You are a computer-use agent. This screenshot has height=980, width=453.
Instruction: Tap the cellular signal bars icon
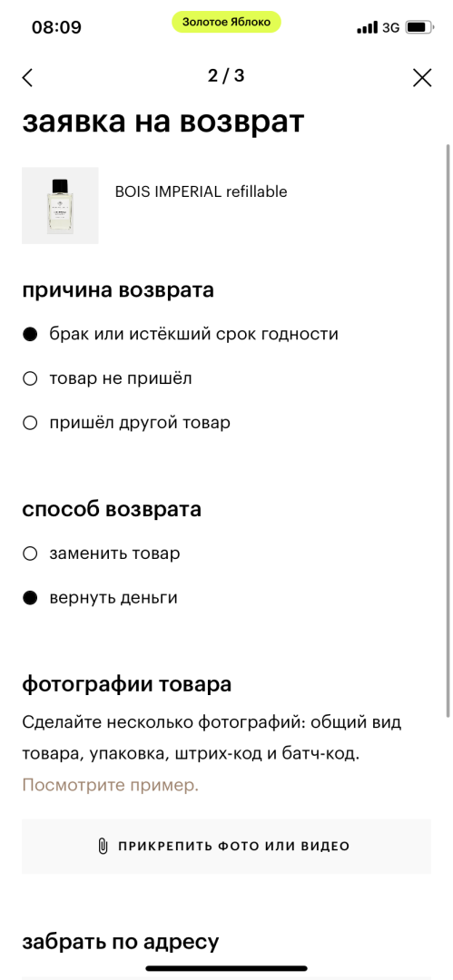click(x=368, y=27)
